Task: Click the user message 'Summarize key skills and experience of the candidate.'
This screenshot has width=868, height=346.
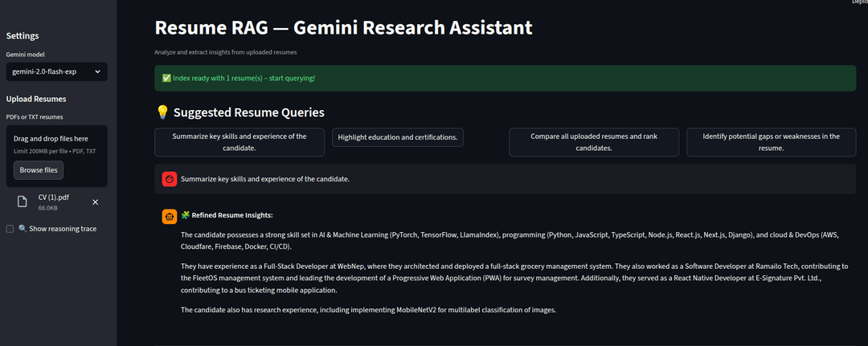Action: click(x=265, y=179)
